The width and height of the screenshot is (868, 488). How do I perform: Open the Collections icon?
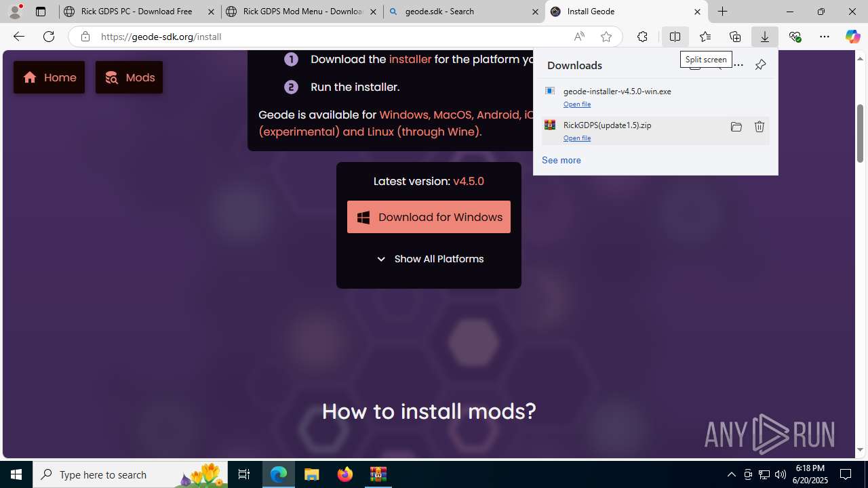pos(735,37)
